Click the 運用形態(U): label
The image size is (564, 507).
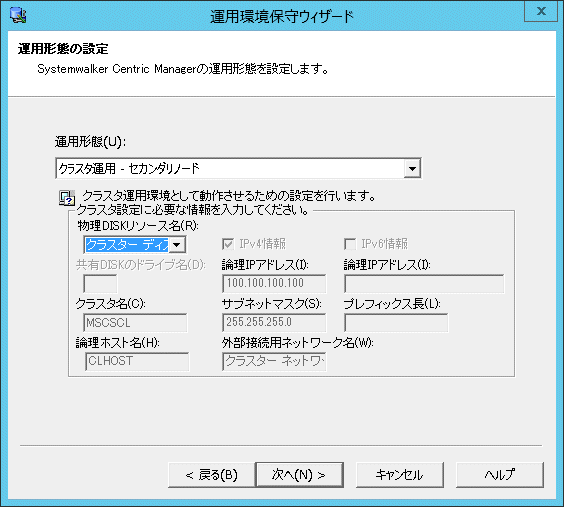pos(90,142)
